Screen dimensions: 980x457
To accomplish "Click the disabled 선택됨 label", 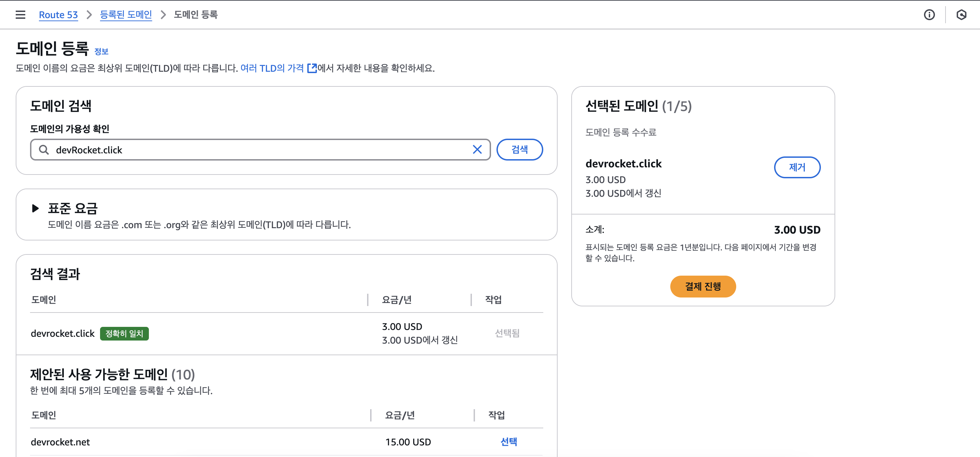I will (507, 333).
